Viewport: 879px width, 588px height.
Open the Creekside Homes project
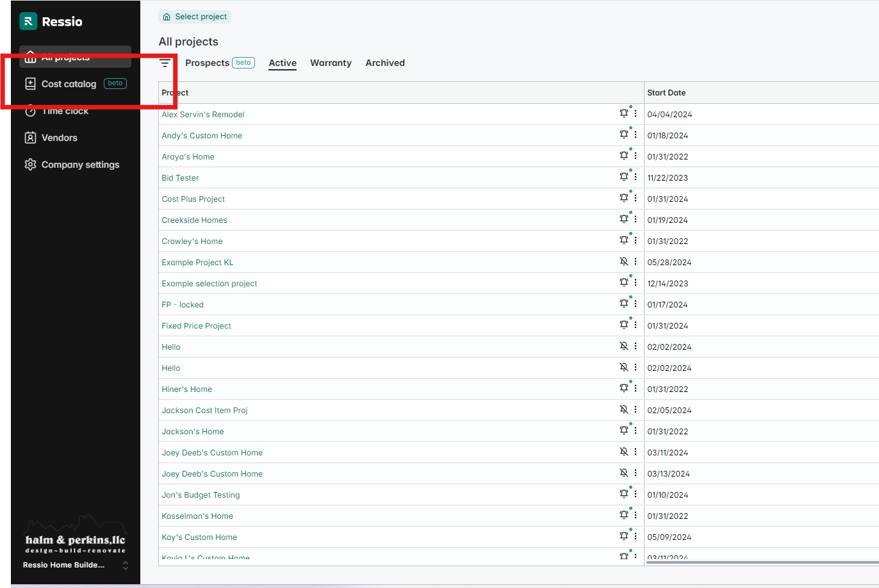(194, 220)
